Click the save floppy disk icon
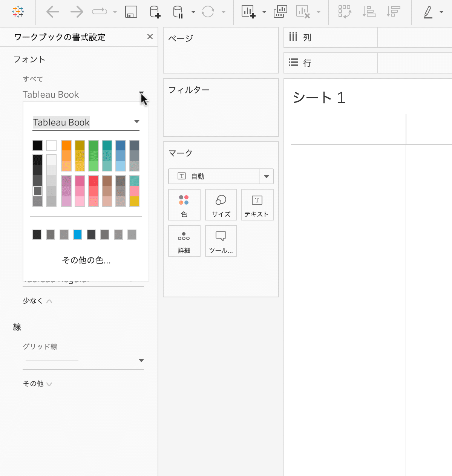452x476 pixels. (x=131, y=12)
